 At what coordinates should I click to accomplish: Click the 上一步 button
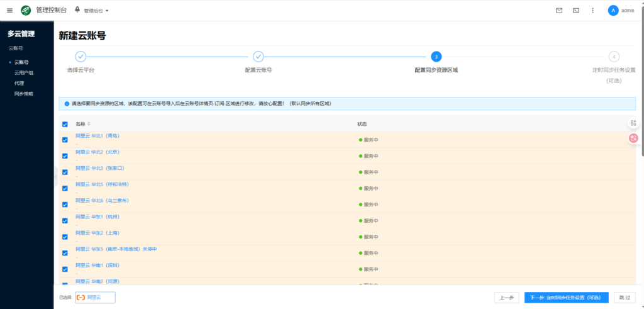click(506, 297)
